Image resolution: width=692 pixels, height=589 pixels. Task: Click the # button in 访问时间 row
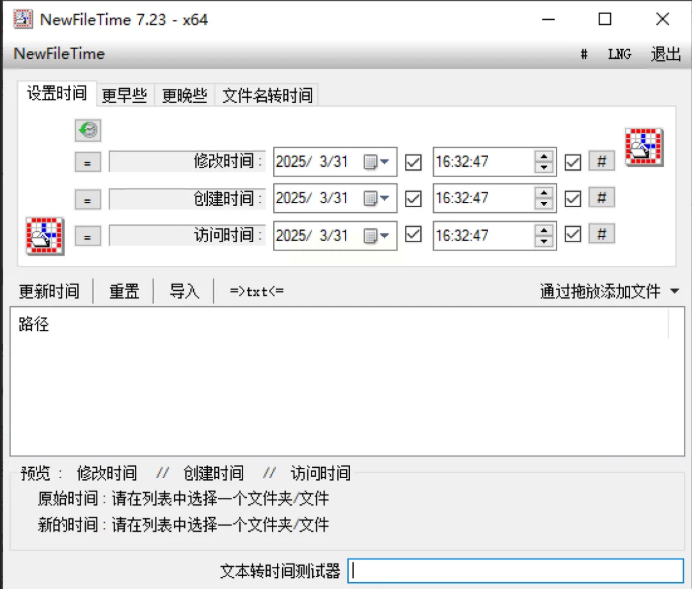602,234
